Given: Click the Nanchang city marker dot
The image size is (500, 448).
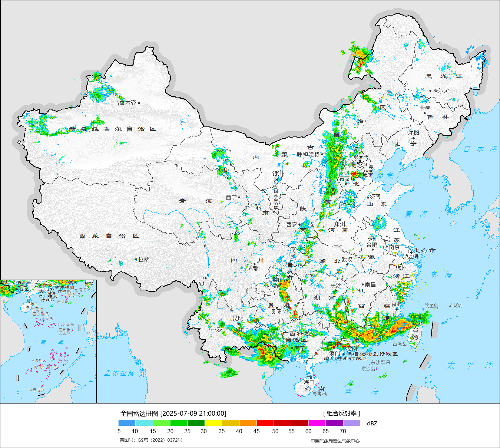Looking at the screenshot, I should pyautogui.click(x=363, y=285).
